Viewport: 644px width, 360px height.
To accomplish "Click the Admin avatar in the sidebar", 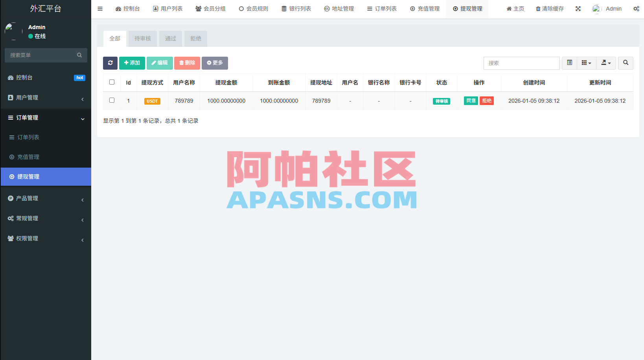I will tap(13, 31).
